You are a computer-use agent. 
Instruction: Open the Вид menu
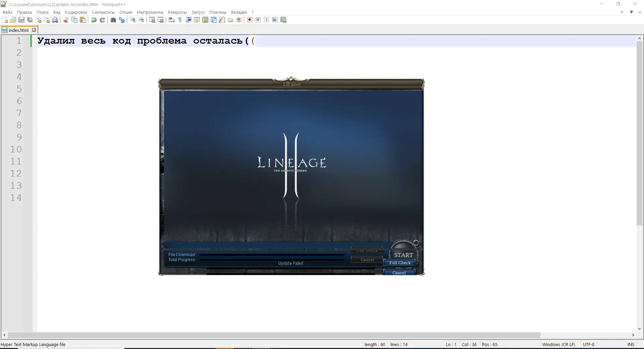[x=57, y=12]
